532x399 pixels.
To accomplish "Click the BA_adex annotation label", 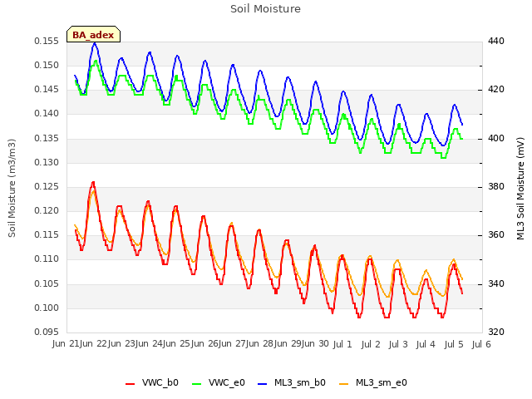I will click(x=93, y=34).
